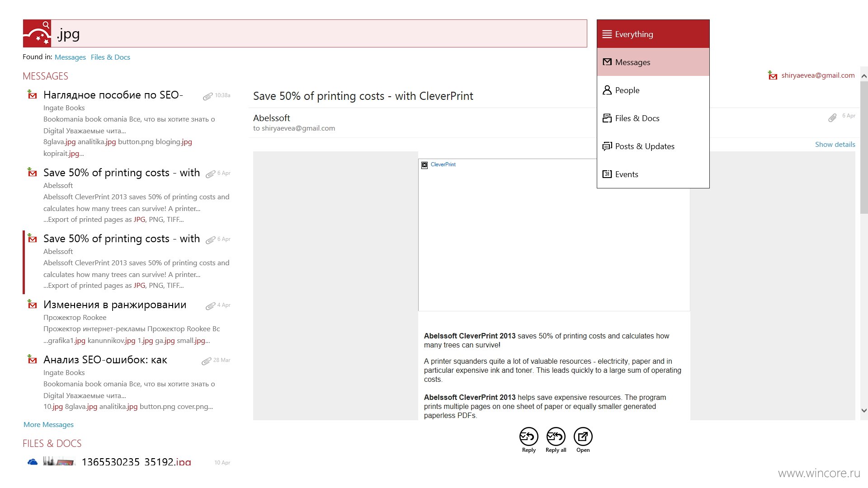Click Gmail icon next to shiryaevea@gmail.com
Image resolution: width=868 pixels, height=488 pixels.
[773, 75]
